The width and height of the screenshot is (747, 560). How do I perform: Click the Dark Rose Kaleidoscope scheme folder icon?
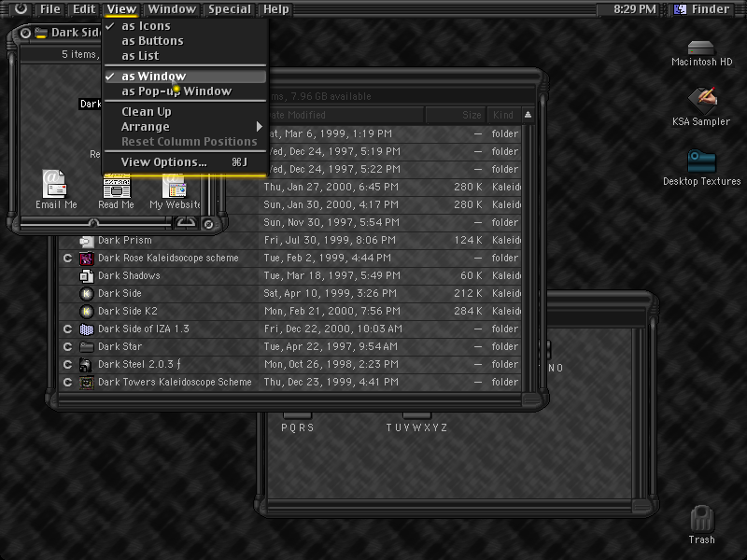86,259
